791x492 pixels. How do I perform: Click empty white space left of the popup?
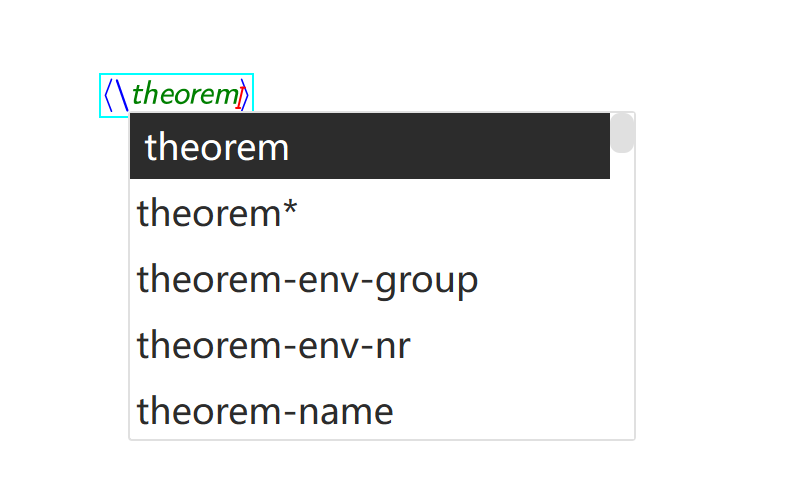(x=60, y=280)
